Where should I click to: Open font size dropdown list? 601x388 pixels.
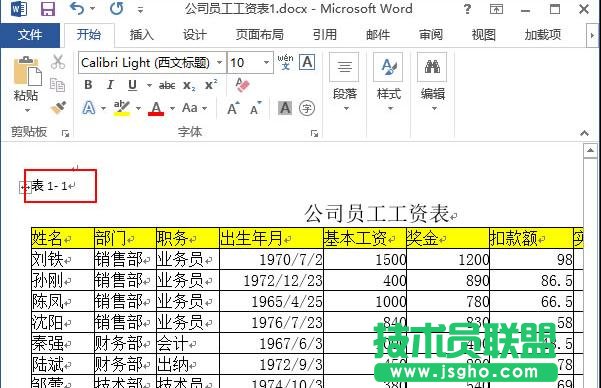coord(267,62)
